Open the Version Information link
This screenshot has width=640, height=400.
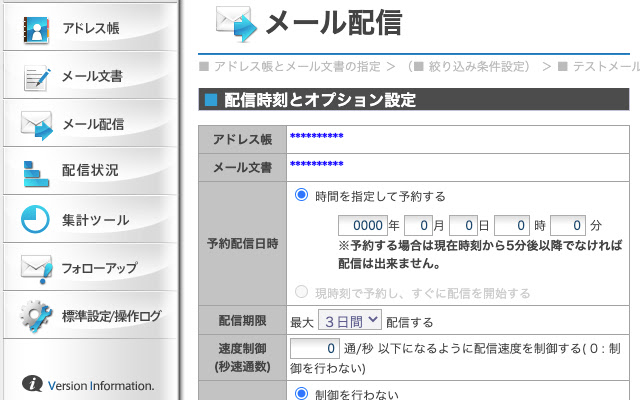pyautogui.click(x=101, y=386)
